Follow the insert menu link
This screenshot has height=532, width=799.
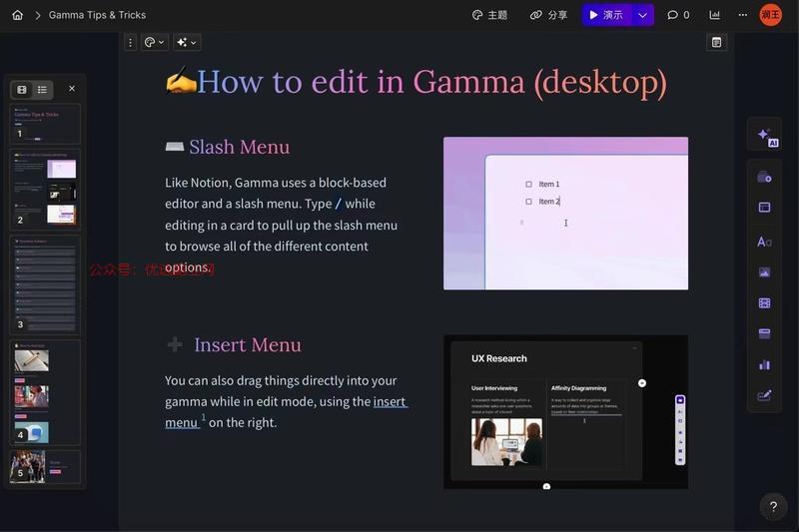287,412
